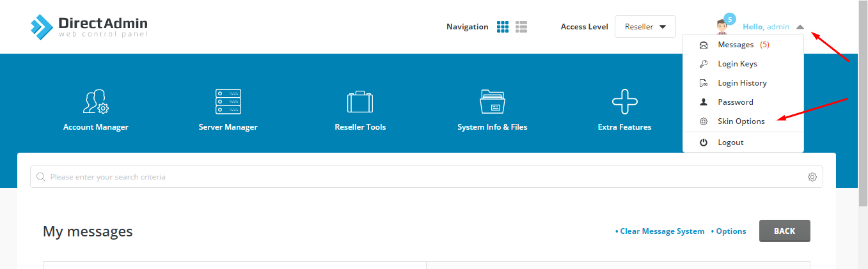The height and width of the screenshot is (269, 868).
Task: Click the Logout power icon
Action: [x=704, y=142]
